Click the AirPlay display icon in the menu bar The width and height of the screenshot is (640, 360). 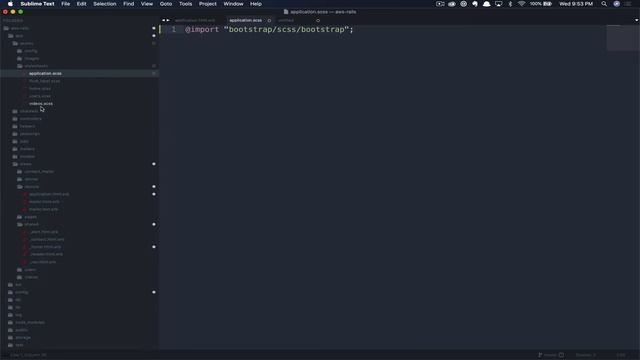(498, 4)
